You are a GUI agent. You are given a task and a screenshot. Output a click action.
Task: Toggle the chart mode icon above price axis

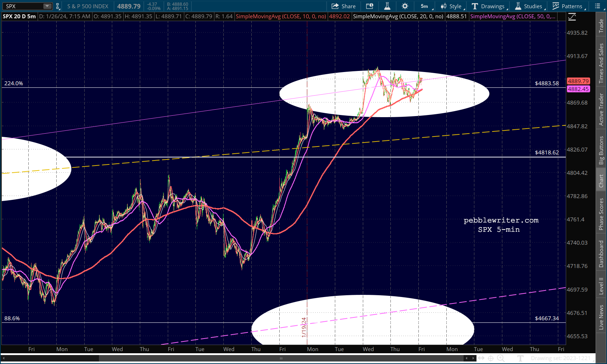572,17
